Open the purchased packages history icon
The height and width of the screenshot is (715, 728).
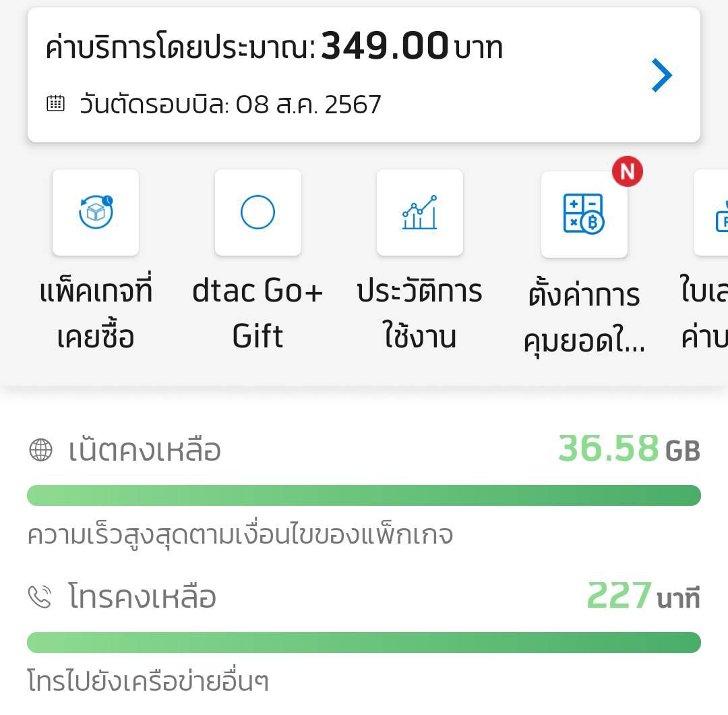coord(96,212)
